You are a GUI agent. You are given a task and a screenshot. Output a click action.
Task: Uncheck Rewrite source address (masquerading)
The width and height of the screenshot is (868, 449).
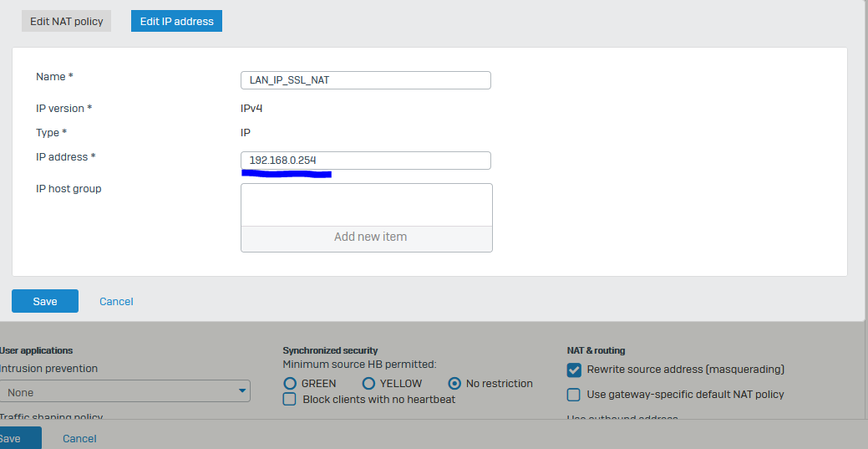(574, 370)
